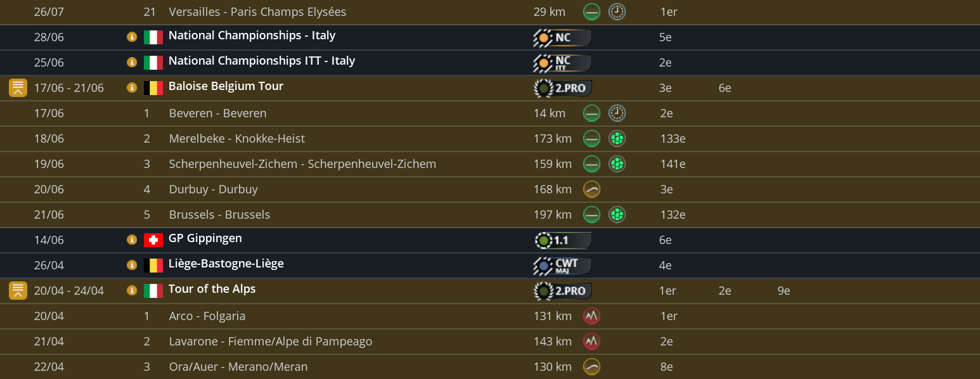Click the CWT badge for Liège-Bastogne-Liège
The image size is (980, 379).
[562, 266]
